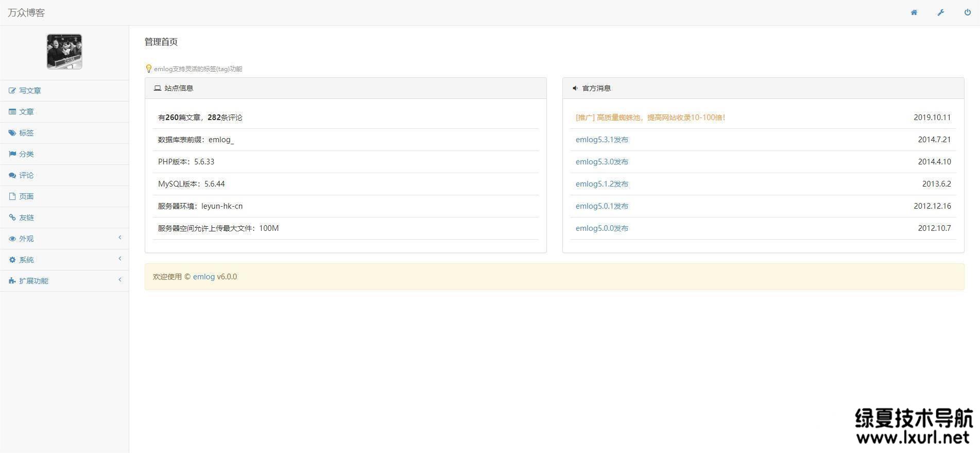Image resolution: width=980 pixels, height=453 pixels.
Task: Click the 写文章 pencil edit icon
Action: click(x=12, y=91)
